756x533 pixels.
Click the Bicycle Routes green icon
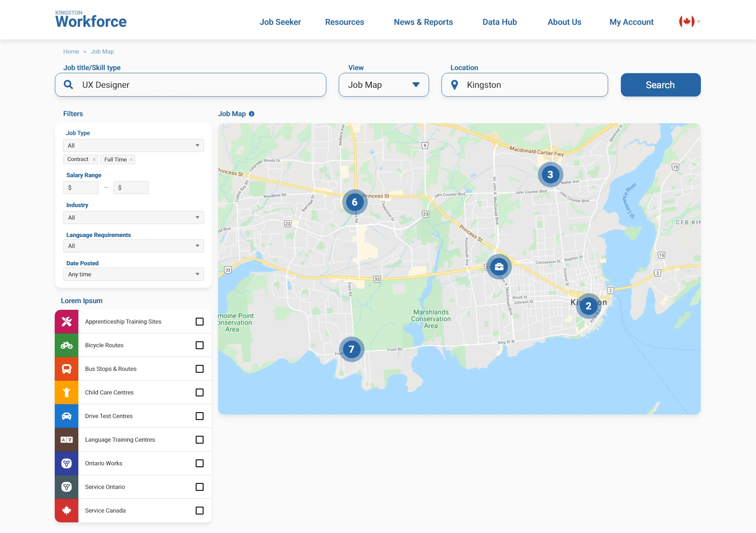[x=67, y=345]
